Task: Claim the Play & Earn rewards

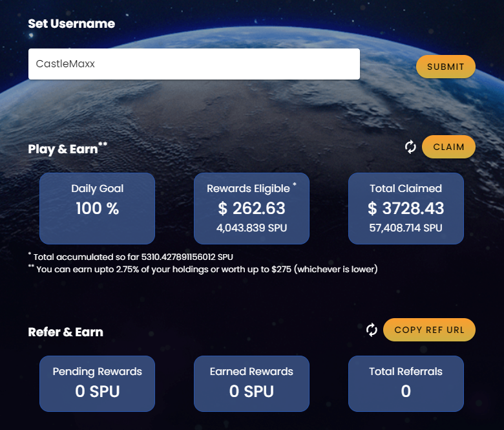Action: tap(448, 147)
